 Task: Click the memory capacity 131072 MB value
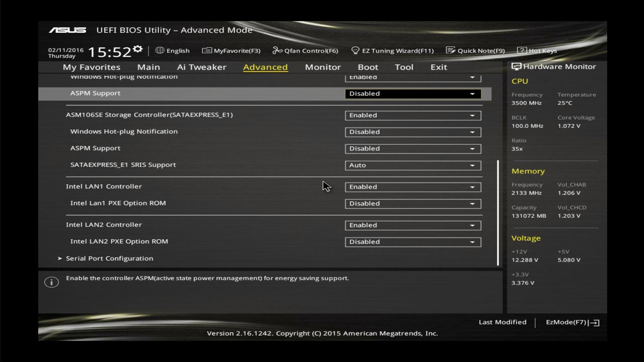coord(529,216)
